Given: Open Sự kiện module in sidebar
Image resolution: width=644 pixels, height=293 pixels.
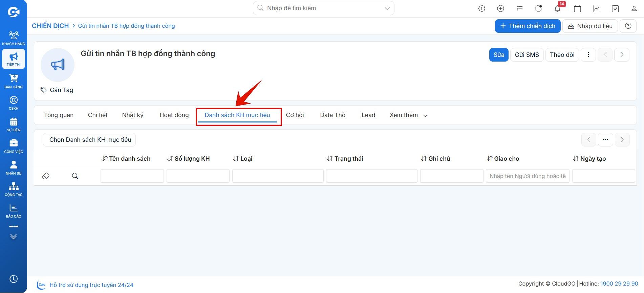Looking at the screenshot, I should click(x=14, y=125).
